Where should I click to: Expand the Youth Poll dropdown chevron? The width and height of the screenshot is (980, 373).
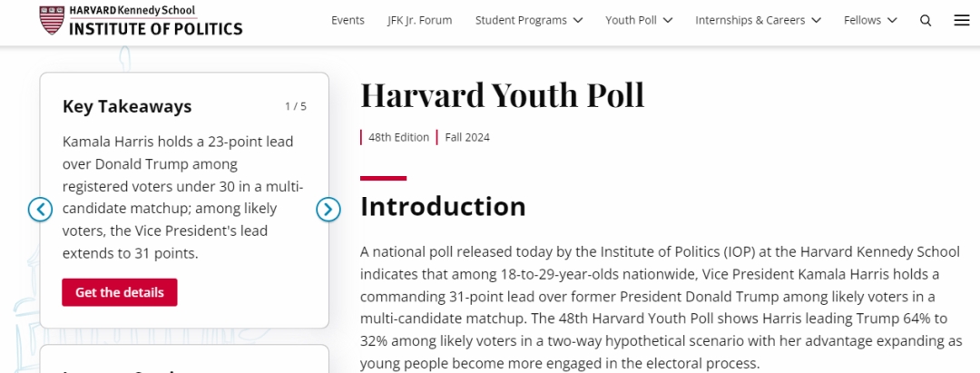point(668,21)
